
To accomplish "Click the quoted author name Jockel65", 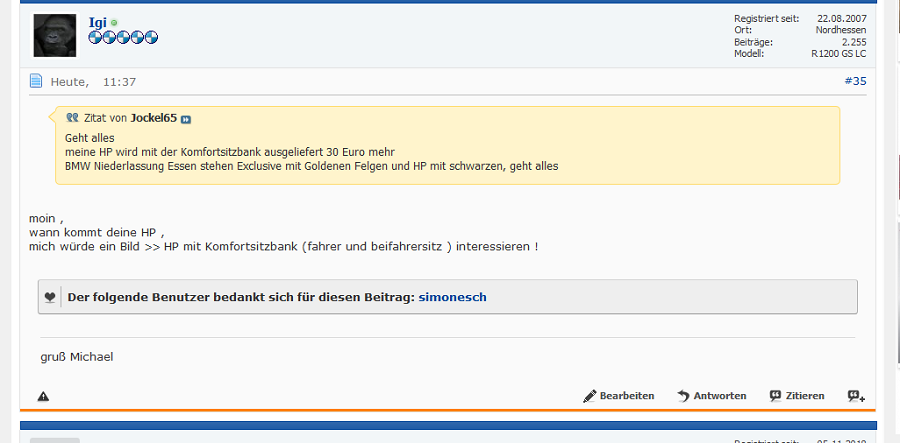I will (x=153, y=117).
